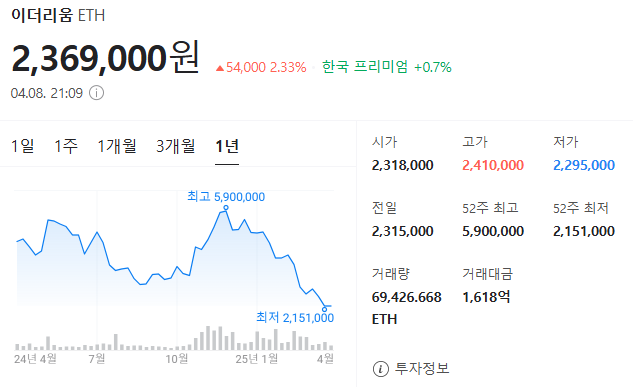633x387 pixels.
Task: Click the 한국 프리미엄 +0.7% label
Action: click(386, 67)
